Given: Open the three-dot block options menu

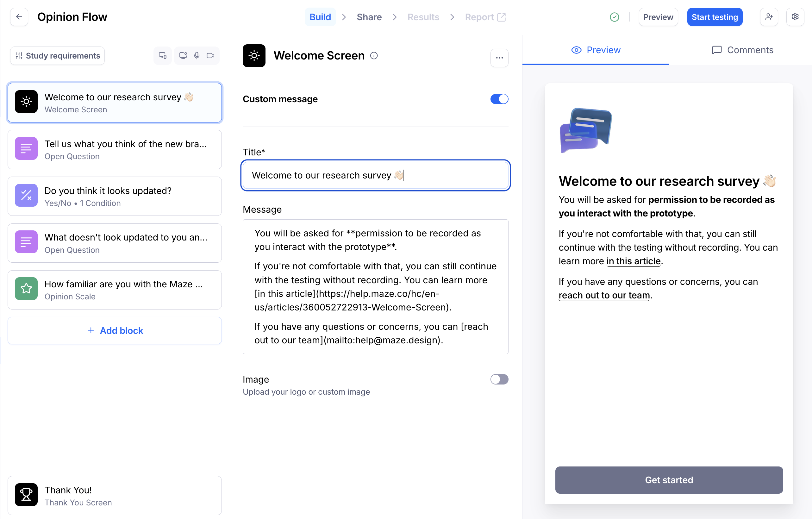Looking at the screenshot, I should [499, 58].
